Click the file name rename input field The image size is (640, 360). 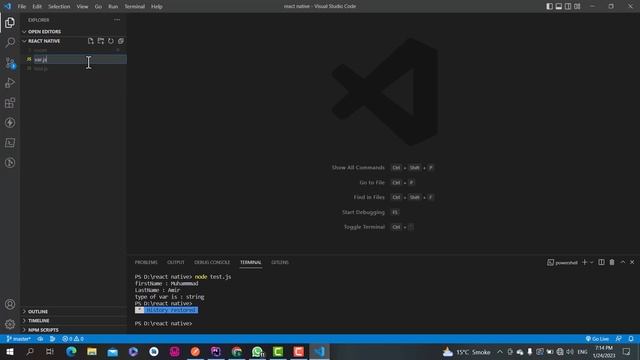(80, 60)
